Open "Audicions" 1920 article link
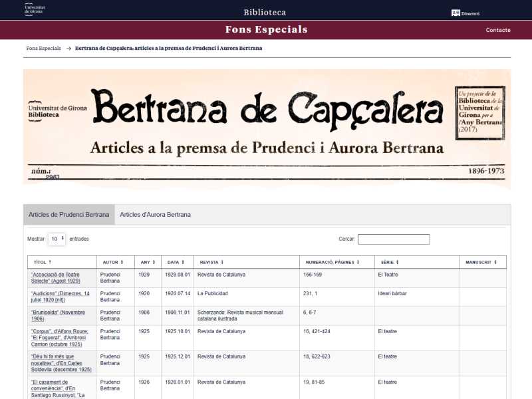 [60, 297]
